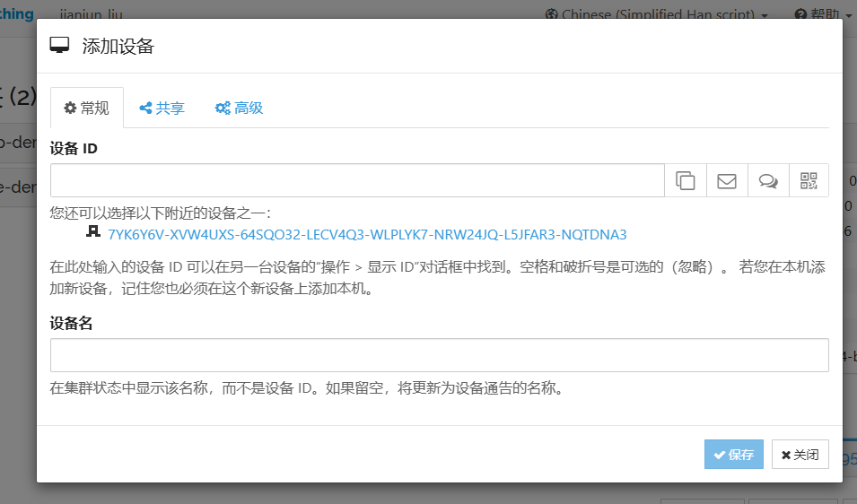Switch to the 共享 tab
857x504 pixels.
pos(162,108)
